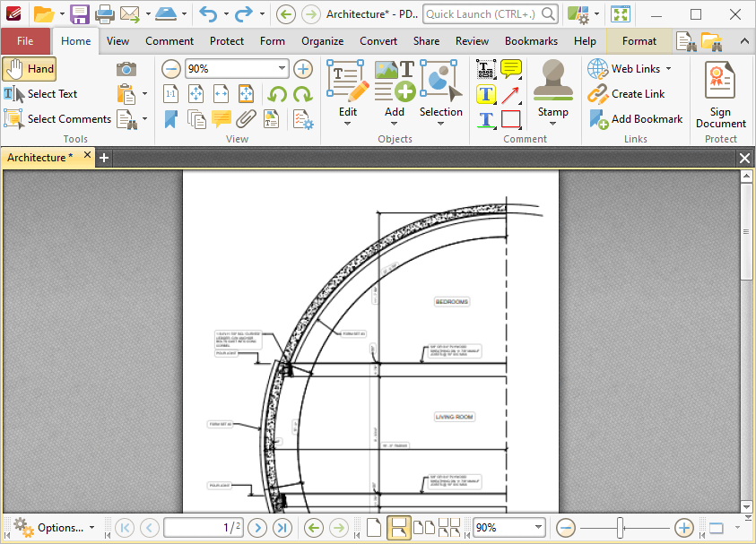Viewport: 756px width, 544px height.
Task: Switch to two pages continuous layout
Action: tap(449, 528)
